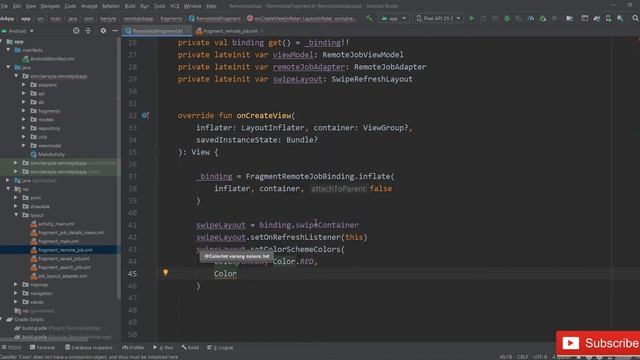
Task: Expand the fragments package
Action: click(24, 111)
